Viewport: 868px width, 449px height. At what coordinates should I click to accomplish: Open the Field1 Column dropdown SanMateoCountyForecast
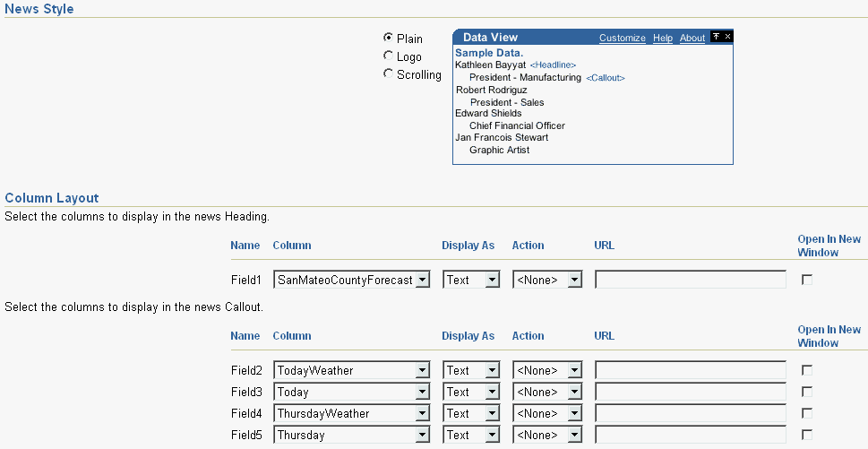351,280
